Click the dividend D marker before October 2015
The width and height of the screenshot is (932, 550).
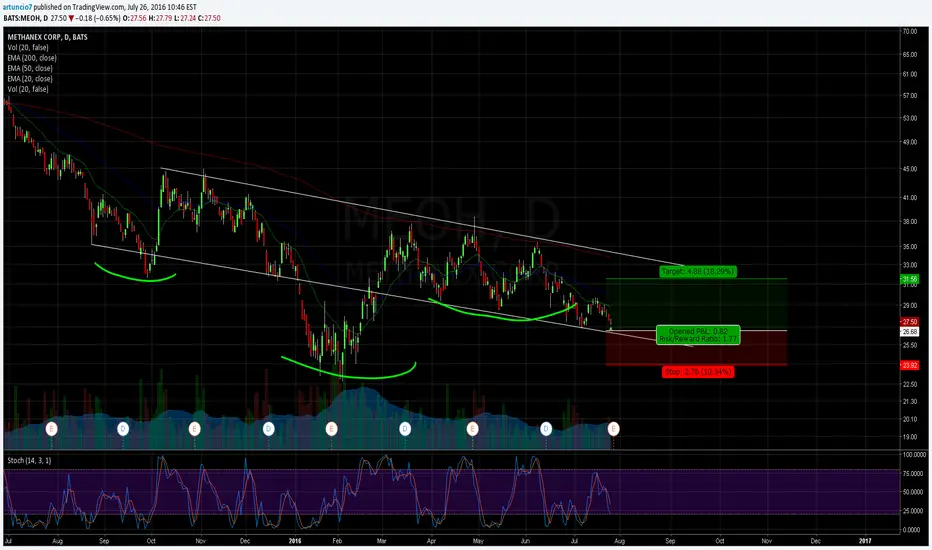click(123, 428)
